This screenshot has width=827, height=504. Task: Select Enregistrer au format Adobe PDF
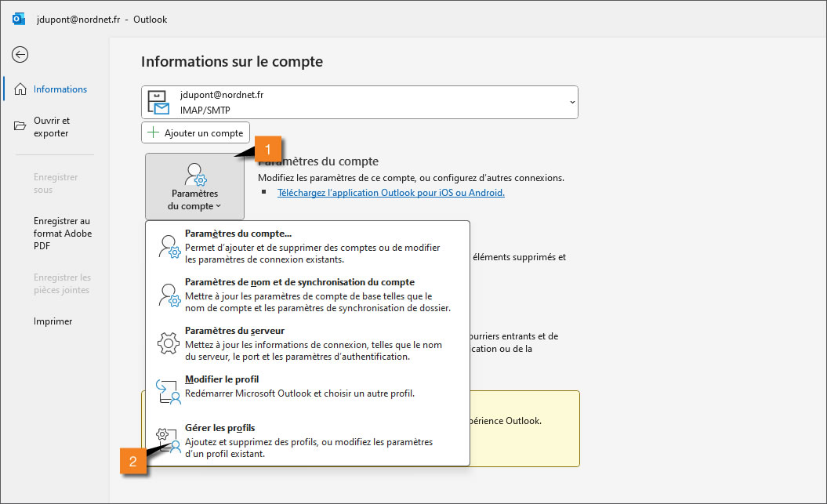(x=63, y=233)
